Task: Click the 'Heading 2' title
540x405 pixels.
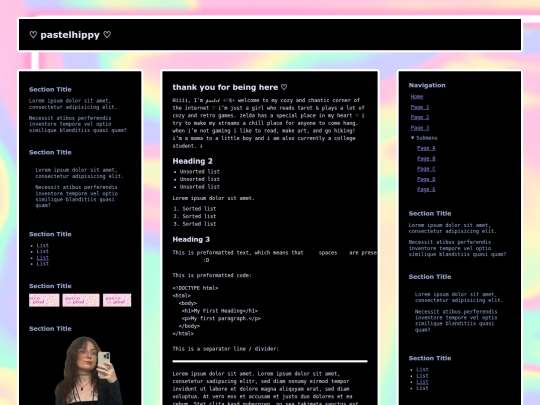Action: tap(193, 161)
